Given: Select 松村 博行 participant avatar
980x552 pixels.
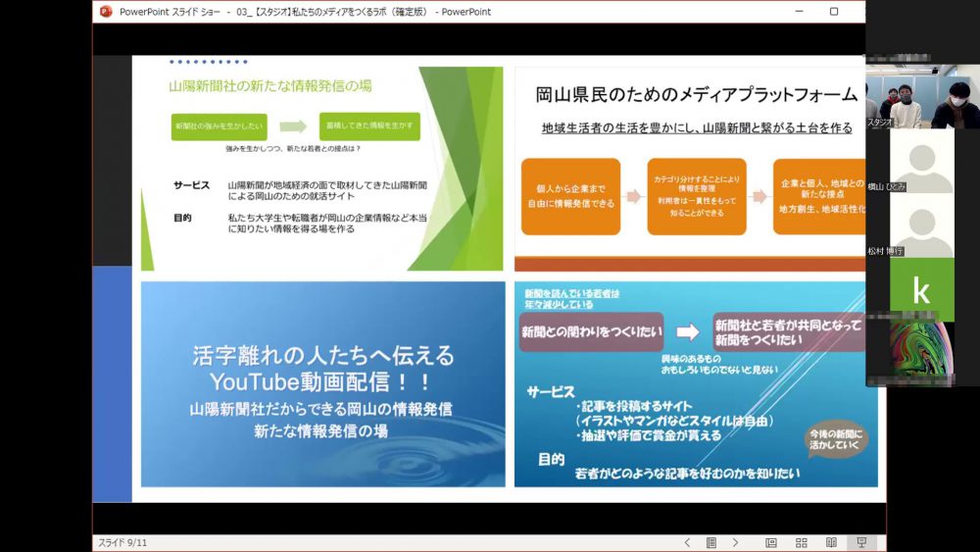Looking at the screenshot, I should tap(922, 226).
